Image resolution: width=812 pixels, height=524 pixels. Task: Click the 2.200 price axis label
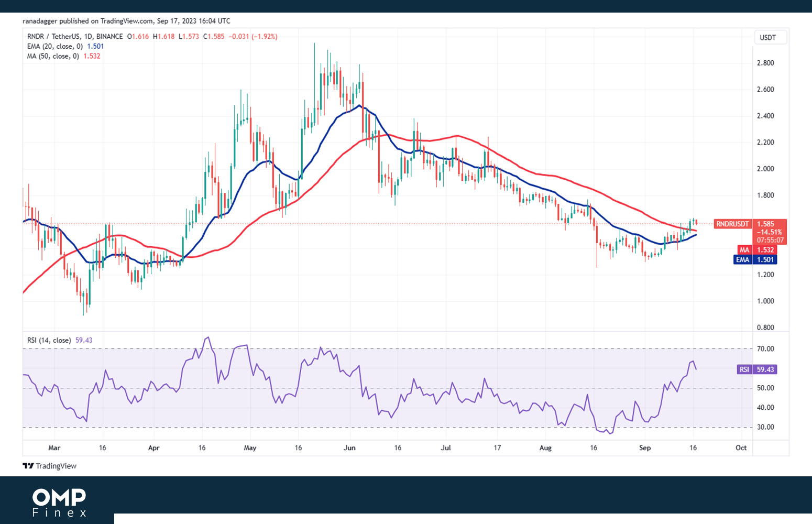[765, 143]
